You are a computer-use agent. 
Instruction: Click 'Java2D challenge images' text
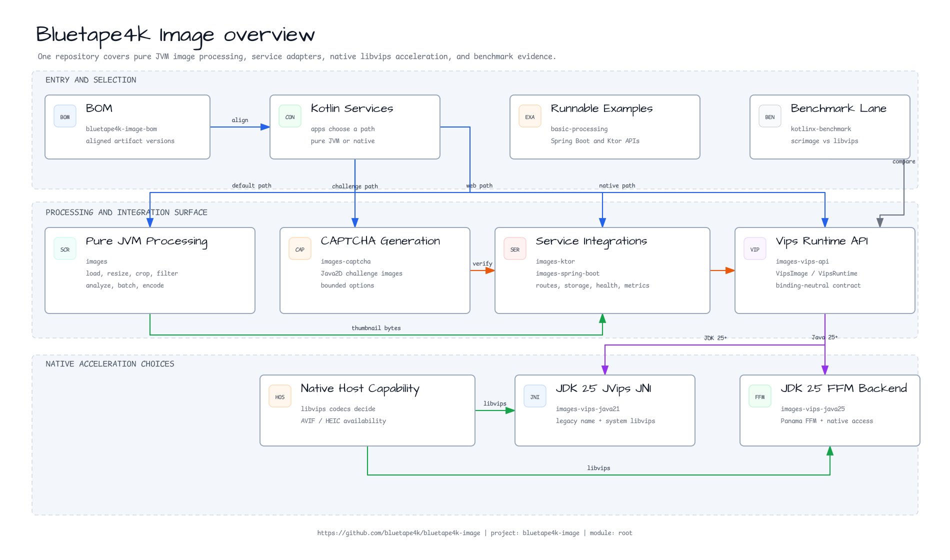tap(361, 273)
